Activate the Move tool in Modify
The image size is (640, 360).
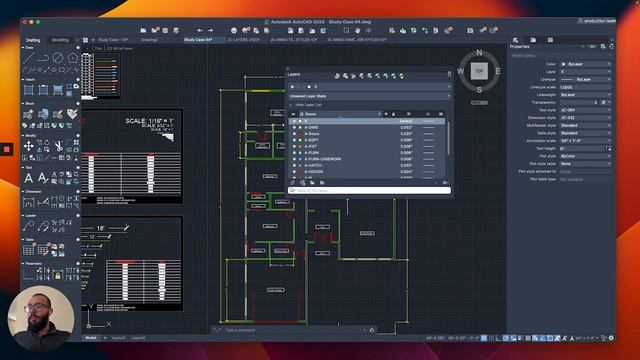point(29,146)
